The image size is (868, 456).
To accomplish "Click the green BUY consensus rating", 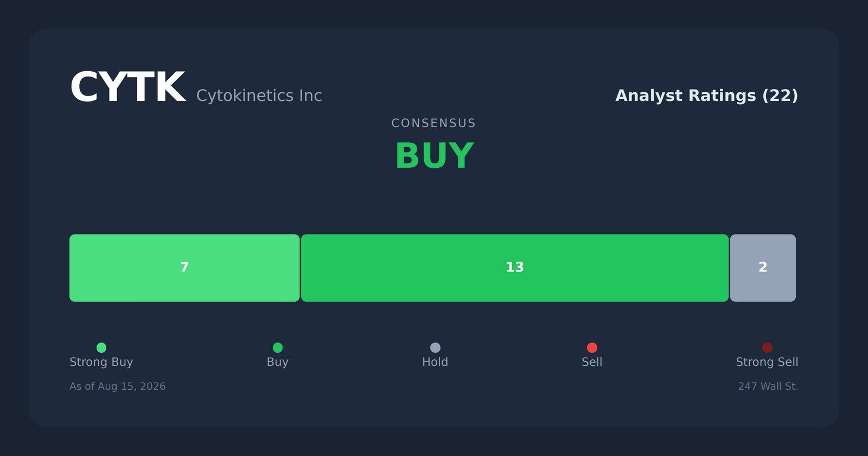I will coord(434,156).
